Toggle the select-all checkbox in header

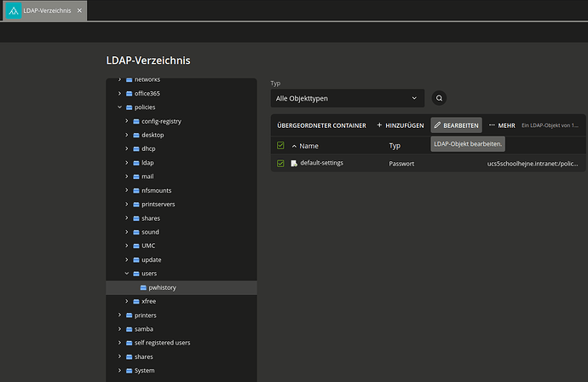coord(280,146)
